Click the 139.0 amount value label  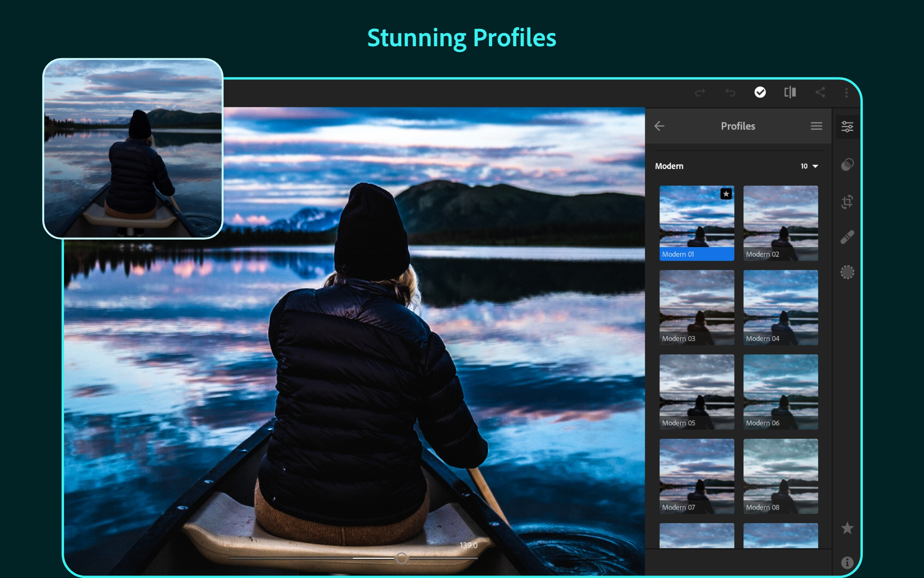pyautogui.click(x=468, y=545)
